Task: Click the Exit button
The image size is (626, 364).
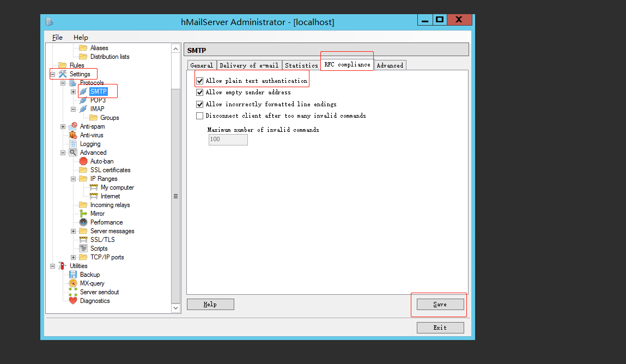Action: (440, 327)
